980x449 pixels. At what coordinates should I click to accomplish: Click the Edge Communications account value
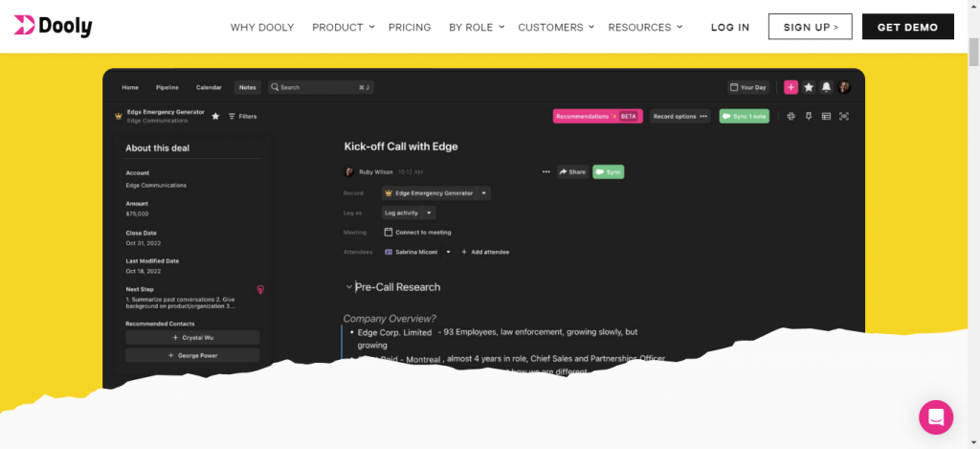coord(156,185)
